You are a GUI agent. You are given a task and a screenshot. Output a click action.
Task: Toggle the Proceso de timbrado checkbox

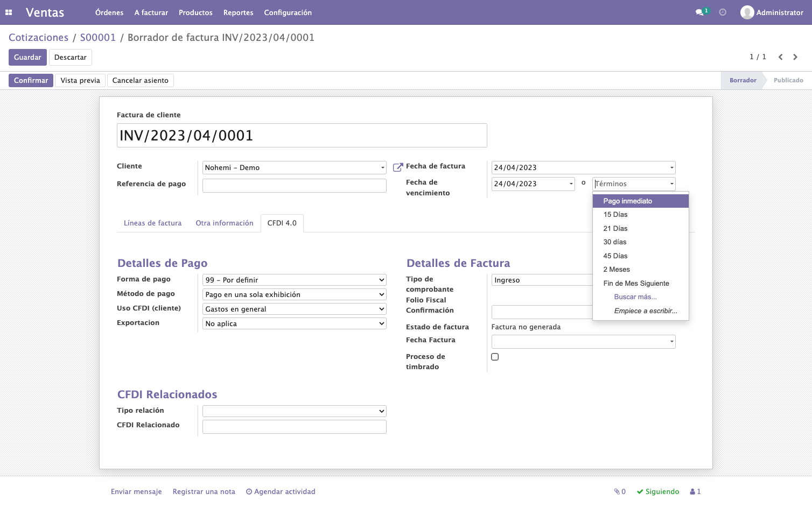tap(495, 357)
